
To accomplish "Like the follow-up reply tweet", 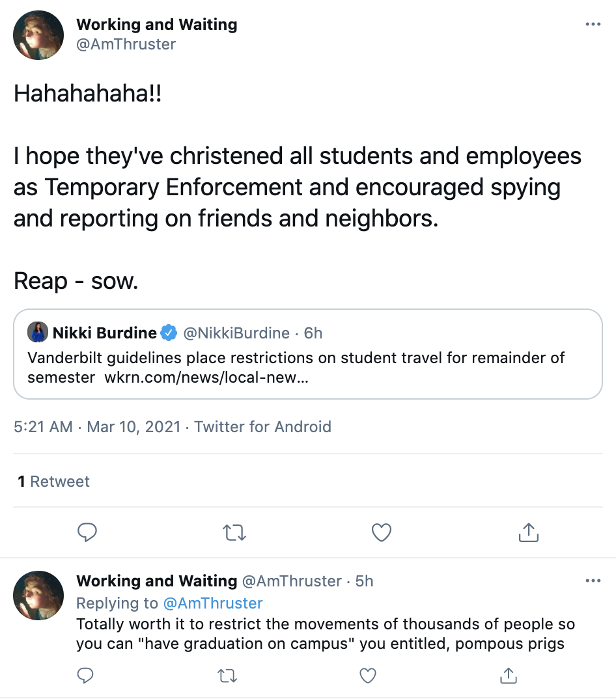I will point(368,676).
